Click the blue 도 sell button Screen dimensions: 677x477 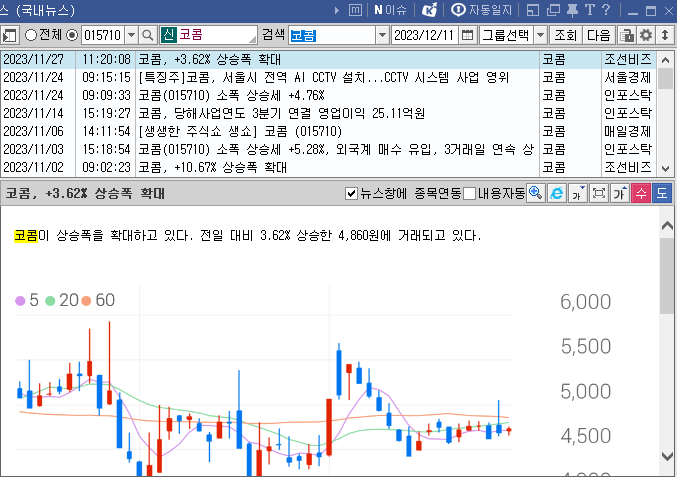point(662,193)
